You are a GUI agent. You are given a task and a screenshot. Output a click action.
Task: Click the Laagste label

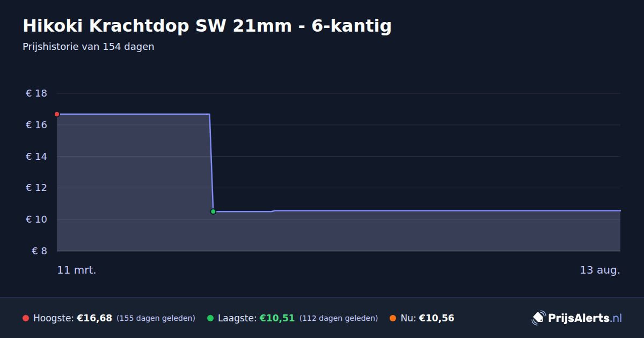[237, 318]
